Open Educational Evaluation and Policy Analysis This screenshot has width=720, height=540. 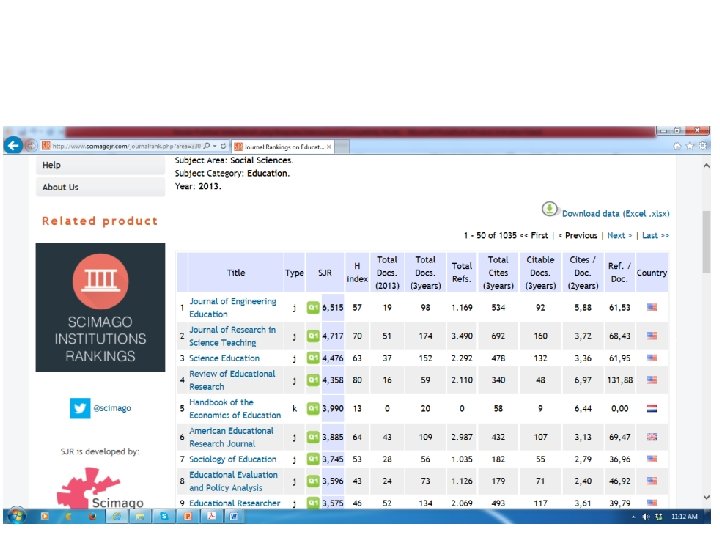(x=233, y=481)
